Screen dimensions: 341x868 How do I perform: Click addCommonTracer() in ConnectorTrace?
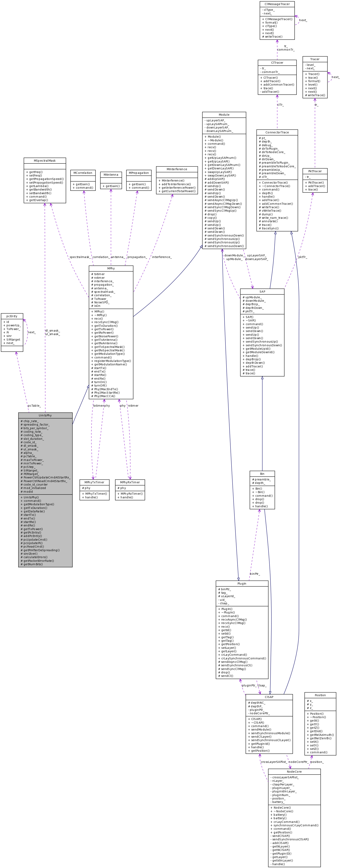276,204
